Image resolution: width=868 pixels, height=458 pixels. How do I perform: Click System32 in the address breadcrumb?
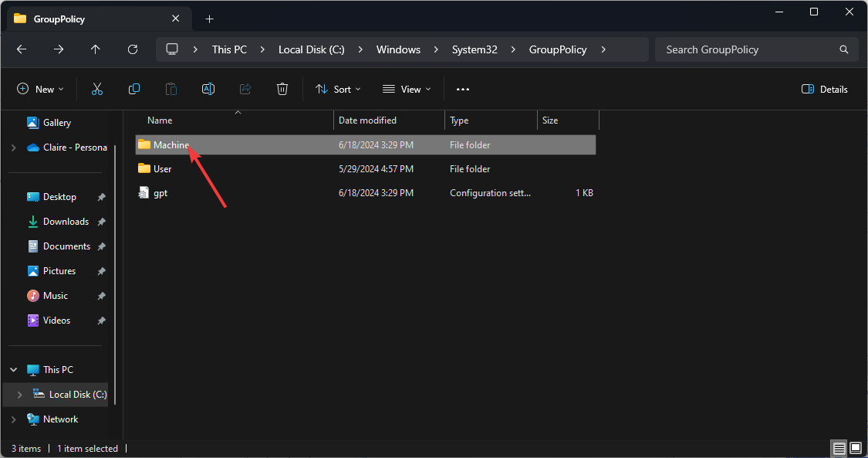coord(475,49)
